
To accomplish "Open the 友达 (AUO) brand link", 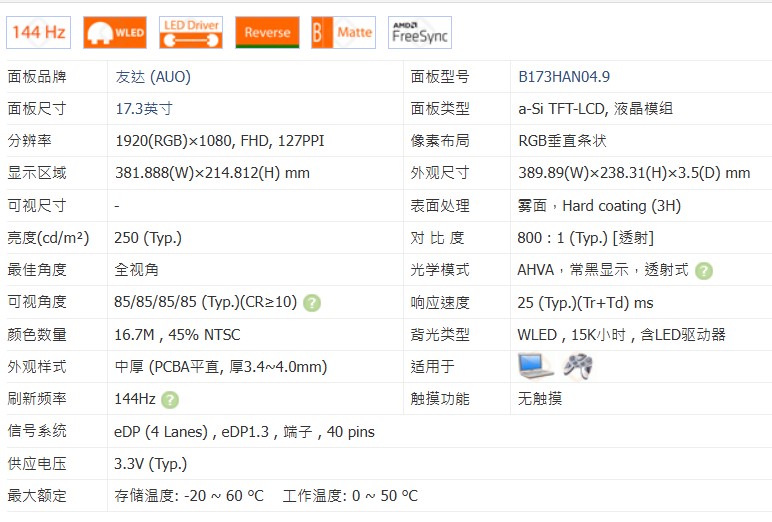I will coord(153,76).
